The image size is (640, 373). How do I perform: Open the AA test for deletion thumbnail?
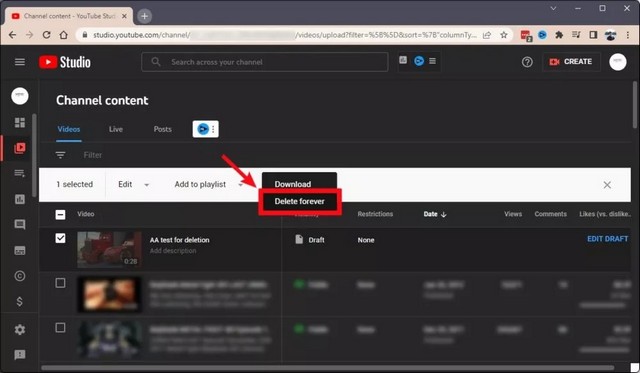click(109, 249)
